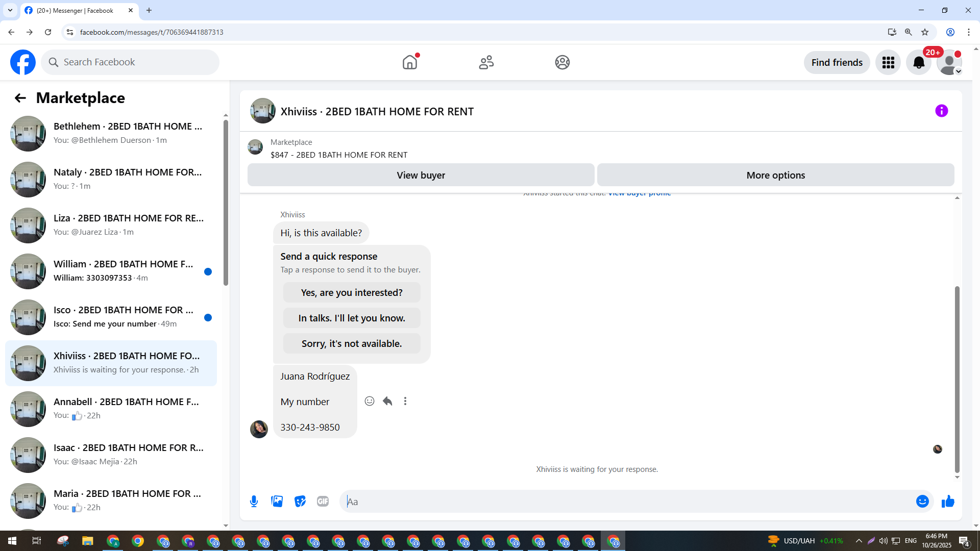The image size is (980, 551).
Task: Click the View buyer button
Action: [x=421, y=175]
